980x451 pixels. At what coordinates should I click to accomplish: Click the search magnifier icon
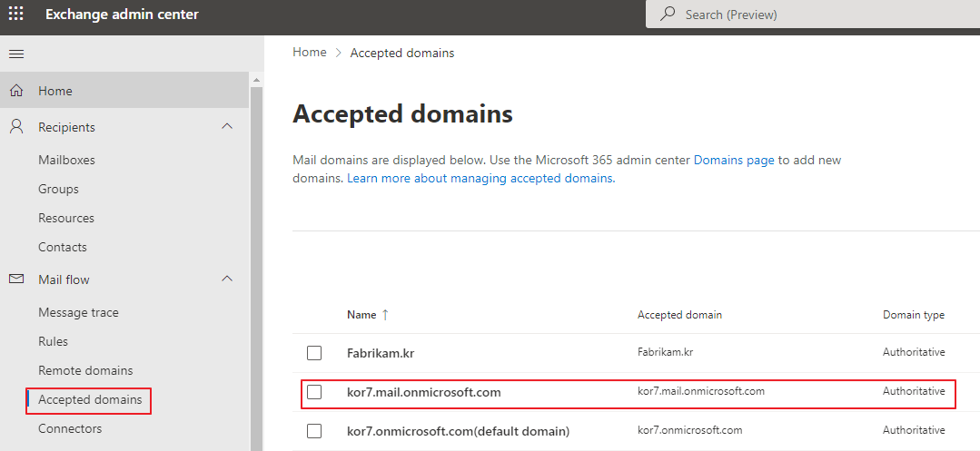668,14
